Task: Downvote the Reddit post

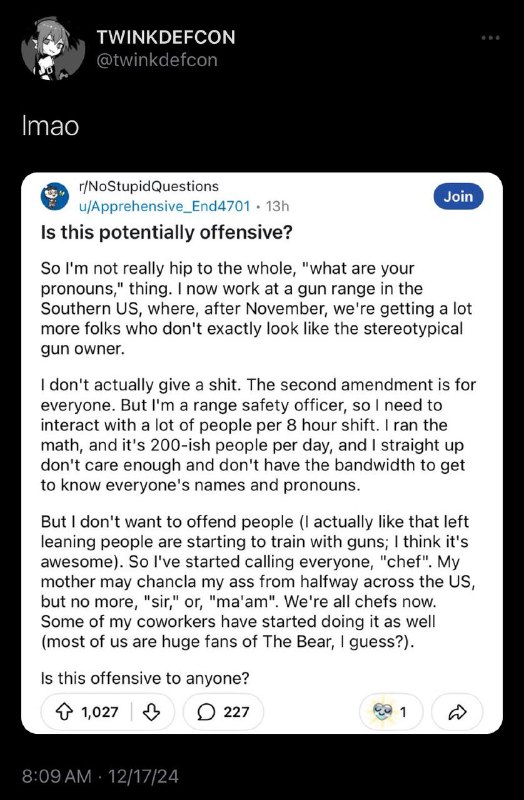Action: click(151, 712)
